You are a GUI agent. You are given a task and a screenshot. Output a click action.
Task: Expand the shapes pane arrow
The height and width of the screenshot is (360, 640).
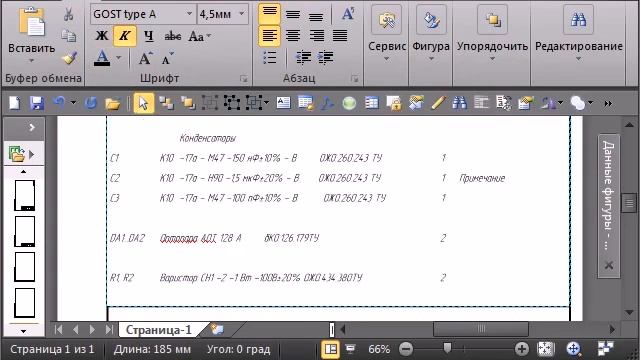pos(32,128)
